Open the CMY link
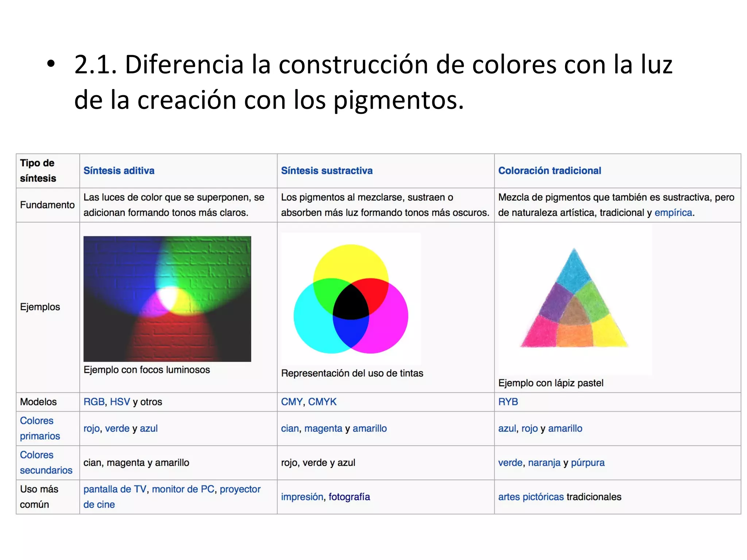The height and width of the screenshot is (560, 747). pyautogui.click(x=292, y=402)
